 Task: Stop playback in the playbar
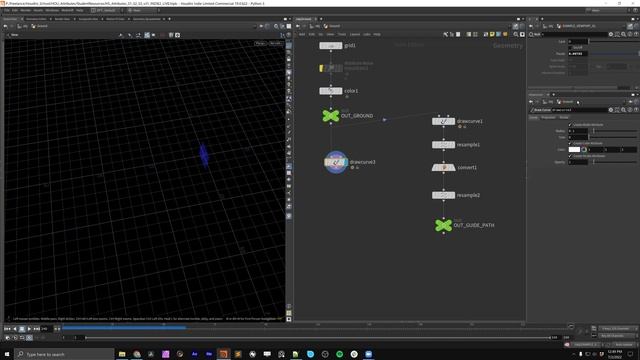pos(22,329)
